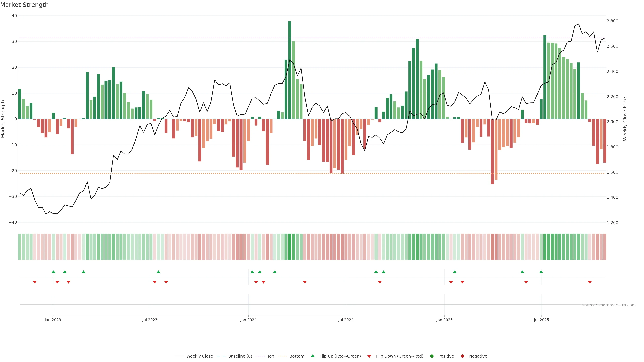Click the Jul 2025 x-axis label
The height and width of the screenshot is (362, 644).
click(x=542, y=320)
